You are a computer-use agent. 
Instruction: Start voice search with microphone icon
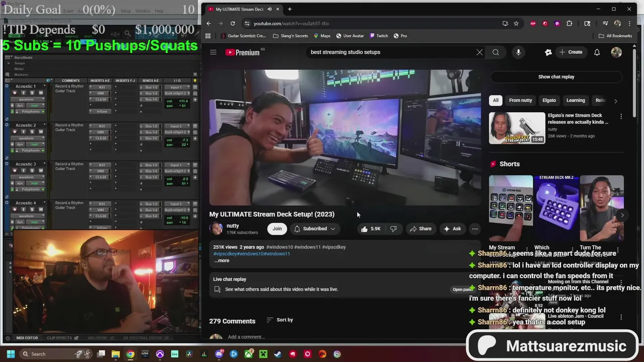pos(518,52)
